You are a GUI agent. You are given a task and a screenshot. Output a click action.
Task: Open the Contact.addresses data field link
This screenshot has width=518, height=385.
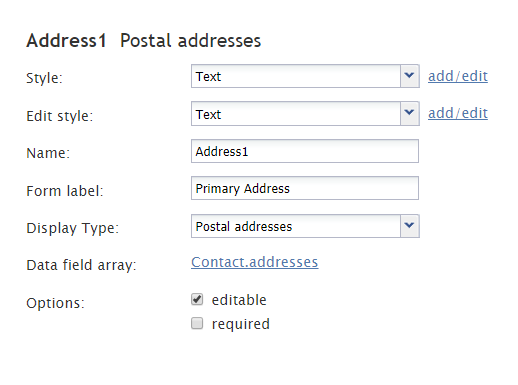255,262
